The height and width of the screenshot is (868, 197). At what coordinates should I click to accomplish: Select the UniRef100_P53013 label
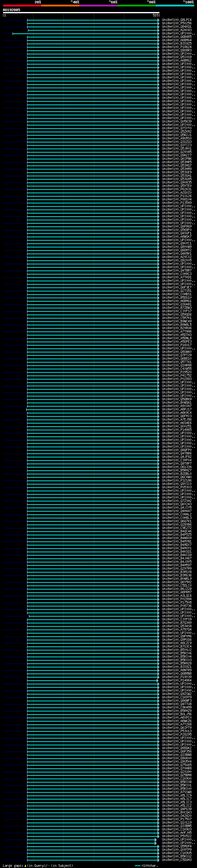[177, 732]
